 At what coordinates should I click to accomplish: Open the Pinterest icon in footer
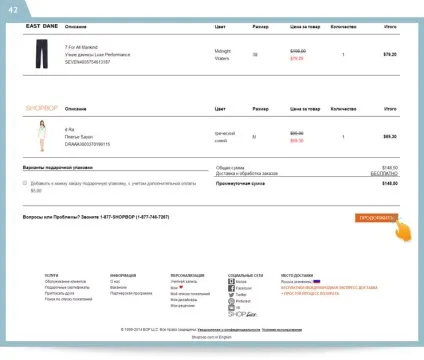click(x=231, y=301)
